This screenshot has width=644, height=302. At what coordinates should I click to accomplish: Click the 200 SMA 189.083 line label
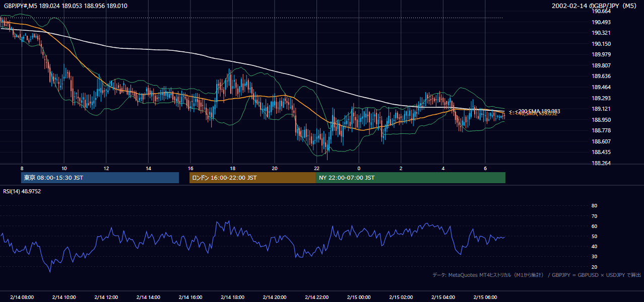535,111
